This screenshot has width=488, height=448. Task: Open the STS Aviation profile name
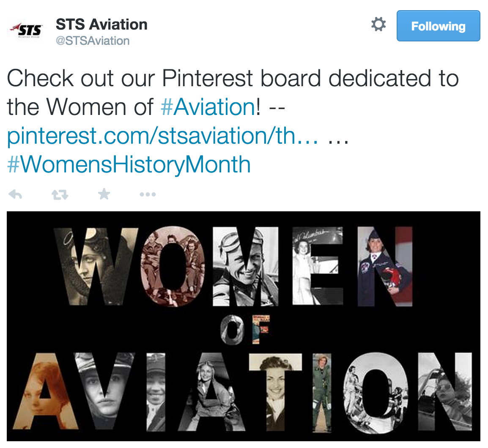tap(101, 25)
